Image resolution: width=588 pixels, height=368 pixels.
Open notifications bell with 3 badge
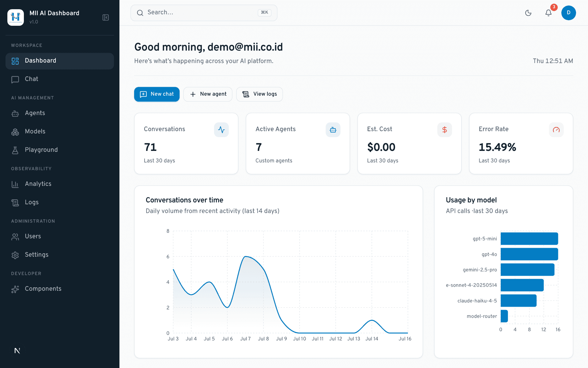click(x=548, y=13)
